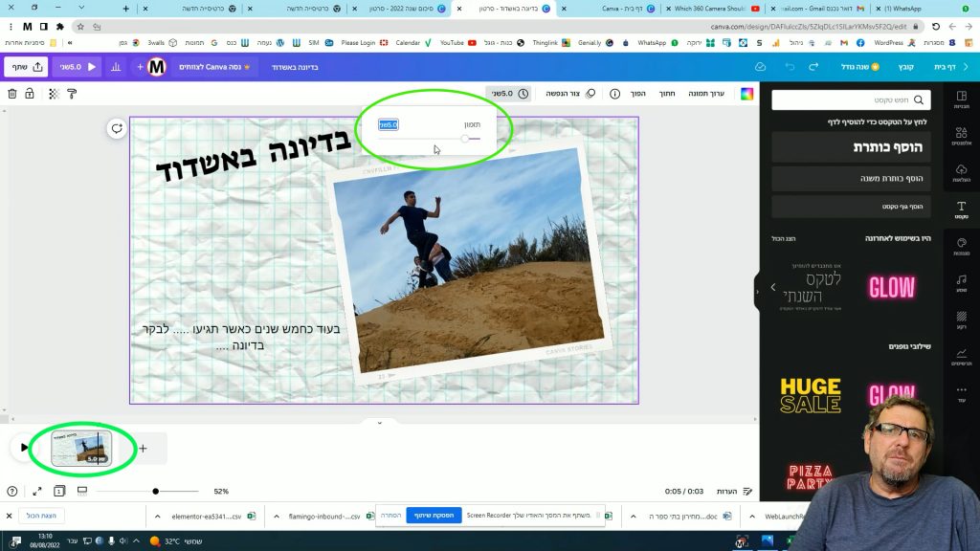Click the add subheading button
This screenshot has width=980, height=551.
[x=851, y=179]
